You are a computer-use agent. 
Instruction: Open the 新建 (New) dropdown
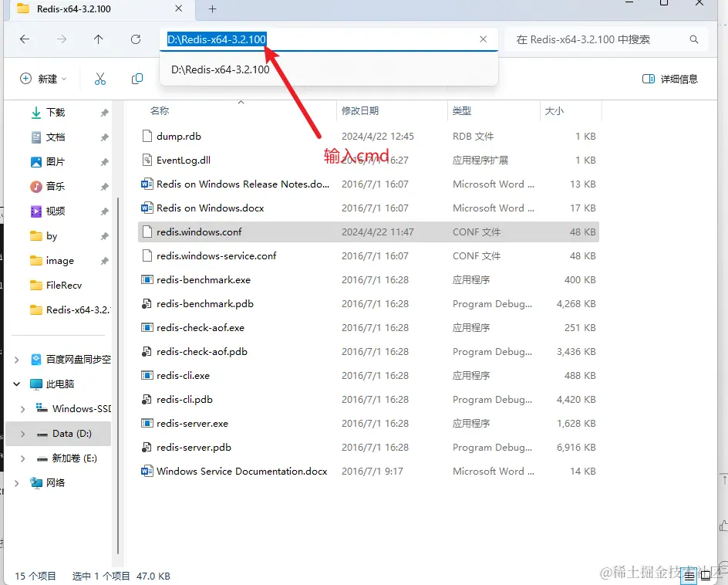(x=43, y=79)
